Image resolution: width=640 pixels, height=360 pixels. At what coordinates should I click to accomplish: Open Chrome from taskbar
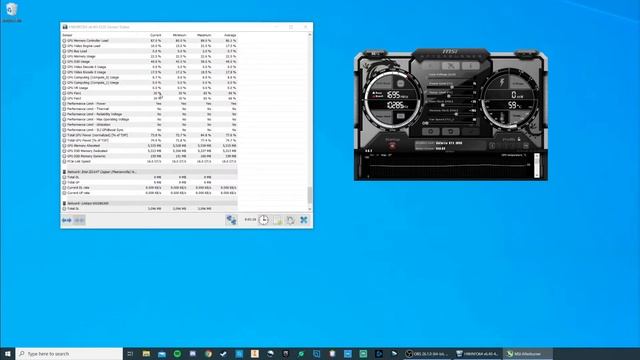[208, 353]
